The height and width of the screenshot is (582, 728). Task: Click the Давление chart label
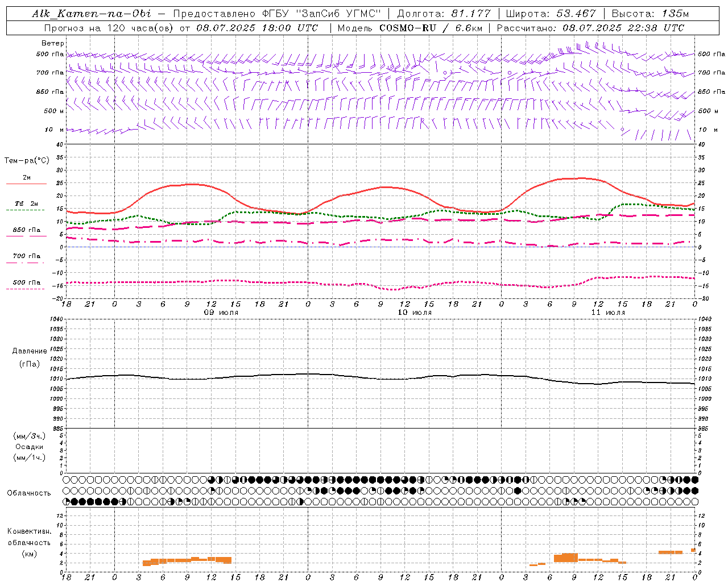[30, 351]
